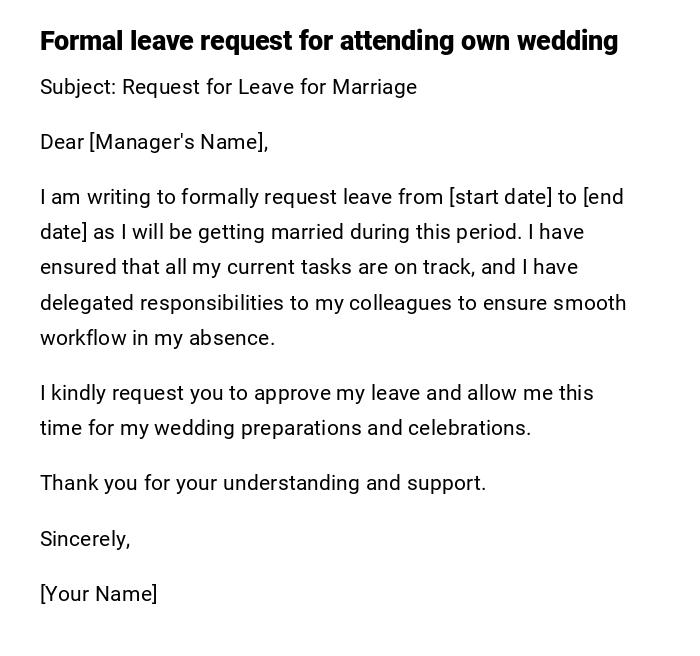Click the "[Manager's Name]" placeholder
Viewport: 700px width, 656px height.
pos(177,142)
